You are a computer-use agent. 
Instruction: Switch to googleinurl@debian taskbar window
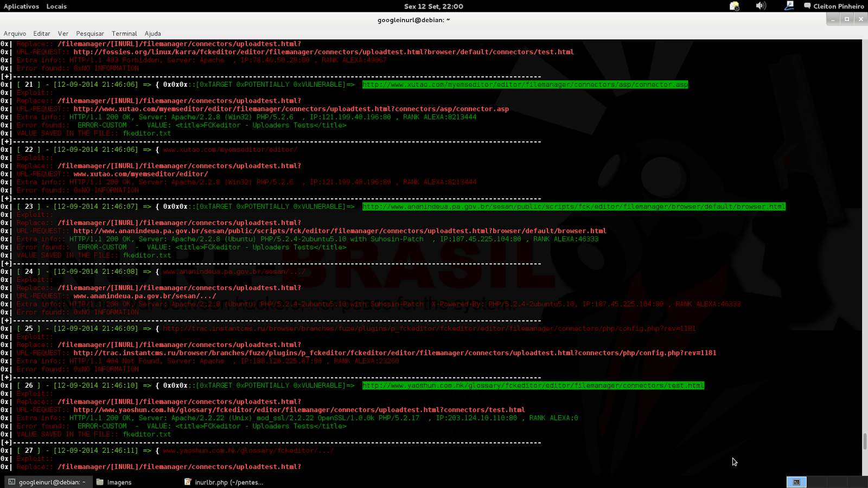(x=47, y=482)
